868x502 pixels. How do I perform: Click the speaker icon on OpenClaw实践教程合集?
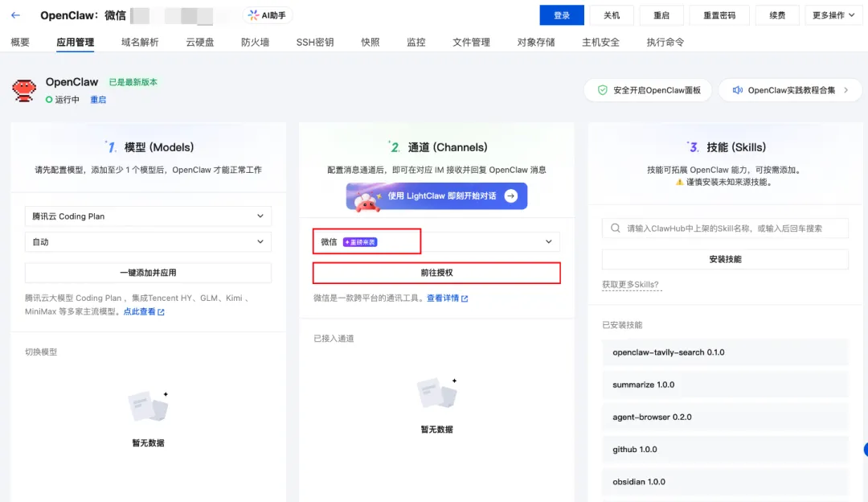tap(737, 90)
